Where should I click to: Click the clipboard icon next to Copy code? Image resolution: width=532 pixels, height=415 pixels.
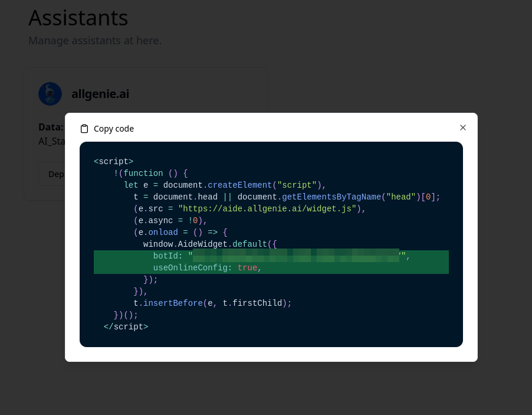(x=84, y=128)
